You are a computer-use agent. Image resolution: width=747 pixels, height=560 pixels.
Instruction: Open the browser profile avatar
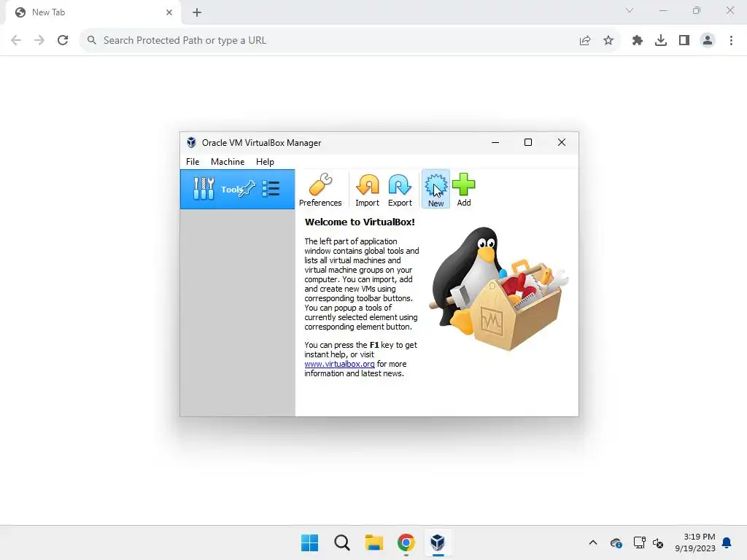(x=708, y=41)
